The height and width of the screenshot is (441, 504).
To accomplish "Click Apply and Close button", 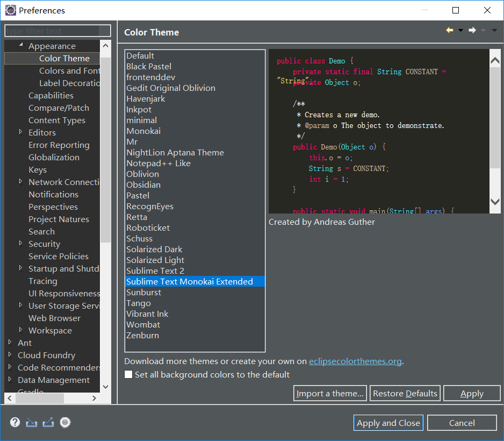I will coord(388,423).
